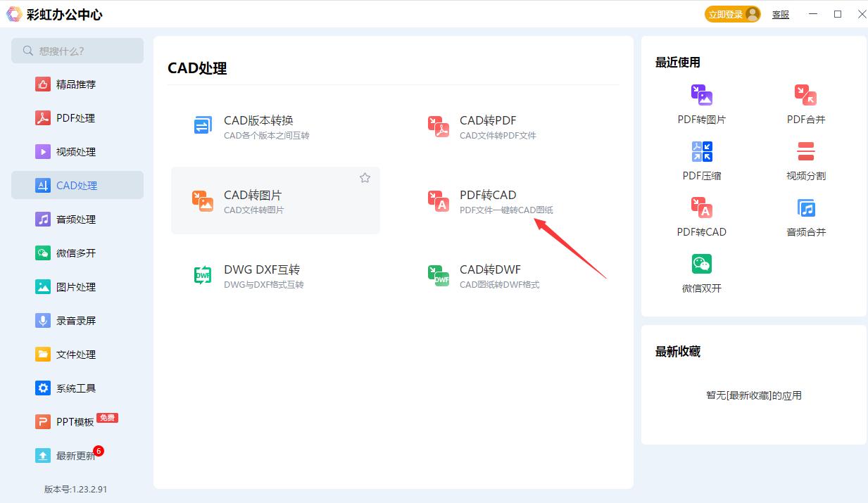The width and height of the screenshot is (868, 503).
Task: Open 客服 customer service
Action: (781, 14)
